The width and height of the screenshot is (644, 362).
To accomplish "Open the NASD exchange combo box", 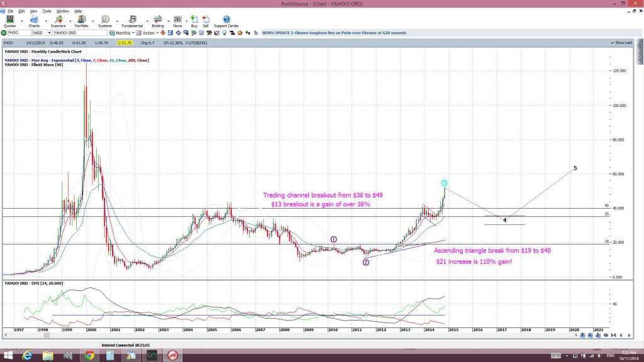I will pyautogui.click(x=42, y=33).
